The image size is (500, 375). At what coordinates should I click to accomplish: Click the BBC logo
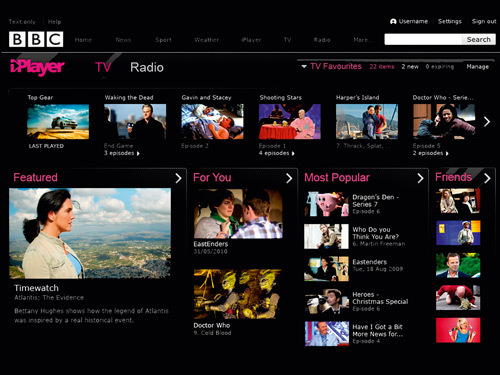[x=36, y=39]
